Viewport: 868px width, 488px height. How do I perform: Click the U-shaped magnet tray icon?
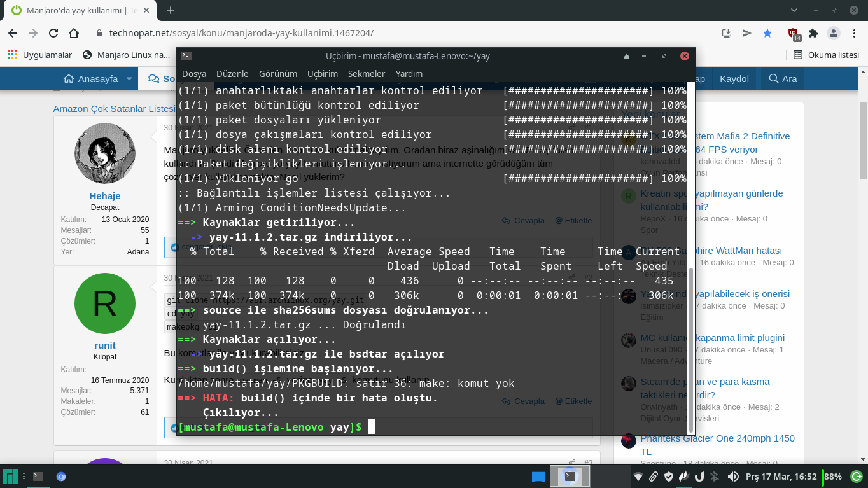click(x=699, y=477)
